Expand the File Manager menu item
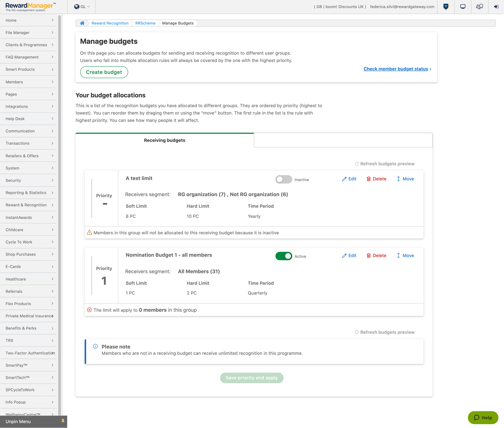The width and height of the screenshot is (504, 428). pyautogui.click(x=28, y=33)
